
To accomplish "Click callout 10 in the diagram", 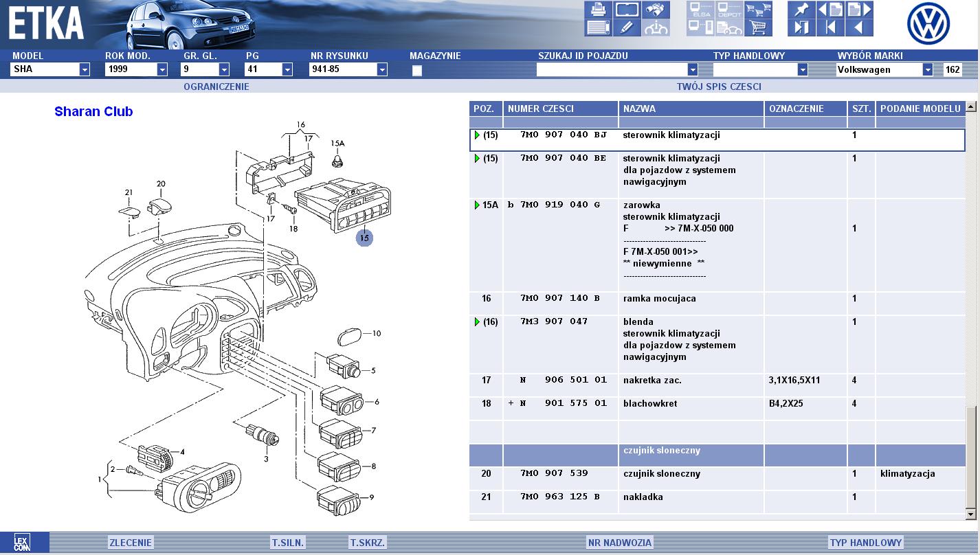I will [x=377, y=334].
